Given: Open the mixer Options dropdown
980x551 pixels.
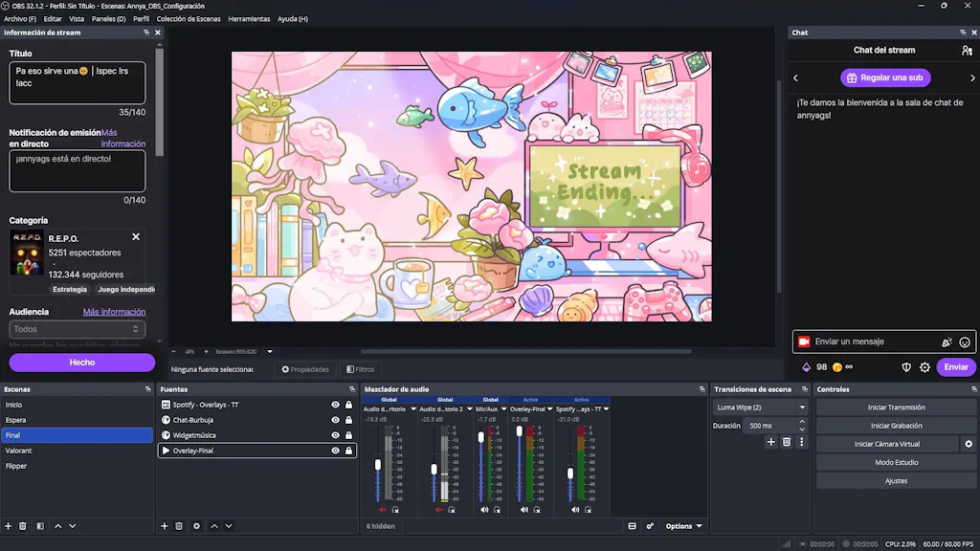Looking at the screenshot, I should (x=683, y=526).
